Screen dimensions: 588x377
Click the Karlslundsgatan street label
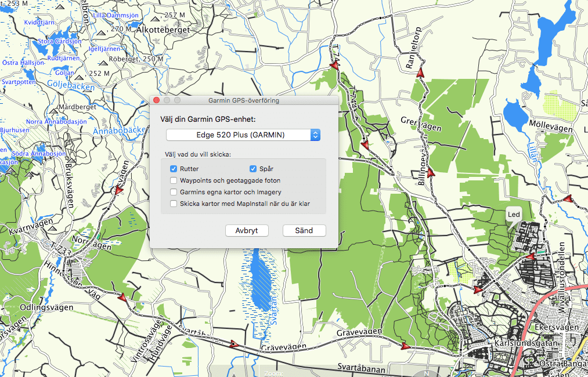tap(526, 343)
